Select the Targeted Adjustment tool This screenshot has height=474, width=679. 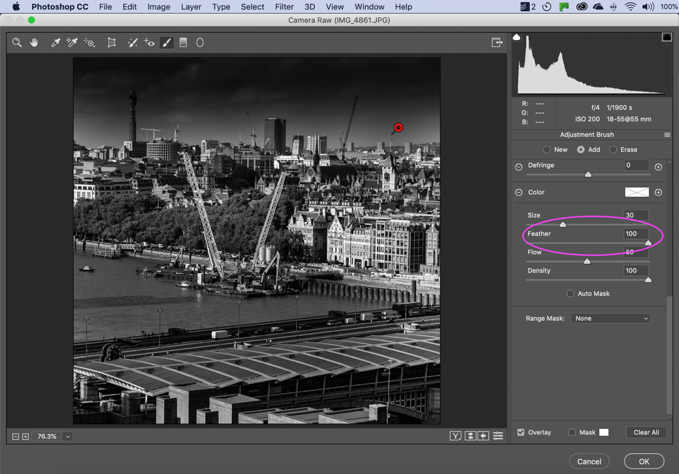pyautogui.click(x=90, y=43)
